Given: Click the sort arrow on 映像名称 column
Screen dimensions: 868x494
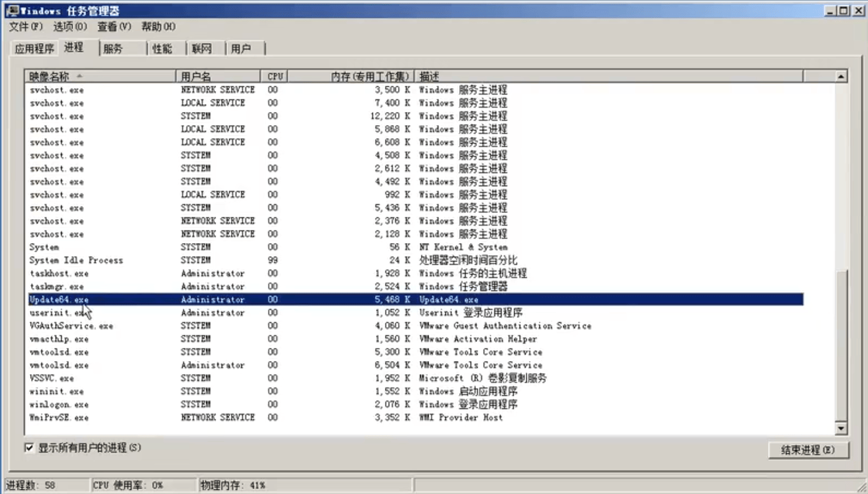Looking at the screenshot, I should tap(79, 76).
